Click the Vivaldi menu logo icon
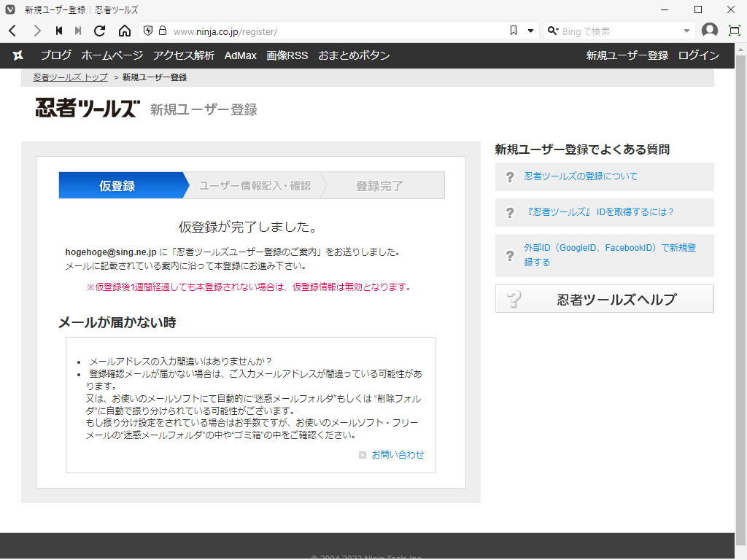This screenshot has width=747, height=560. click(x=9, y=9)
